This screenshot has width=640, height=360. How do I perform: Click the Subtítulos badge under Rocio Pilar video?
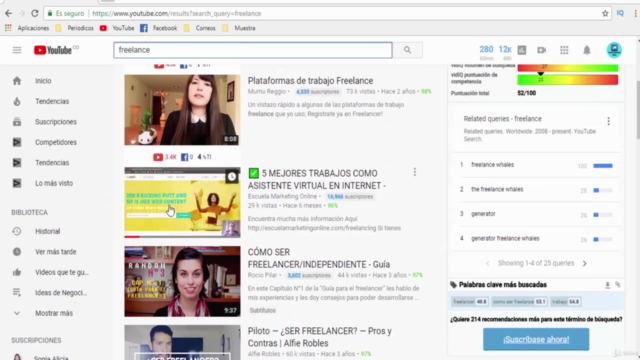click(x=262, y=311)
